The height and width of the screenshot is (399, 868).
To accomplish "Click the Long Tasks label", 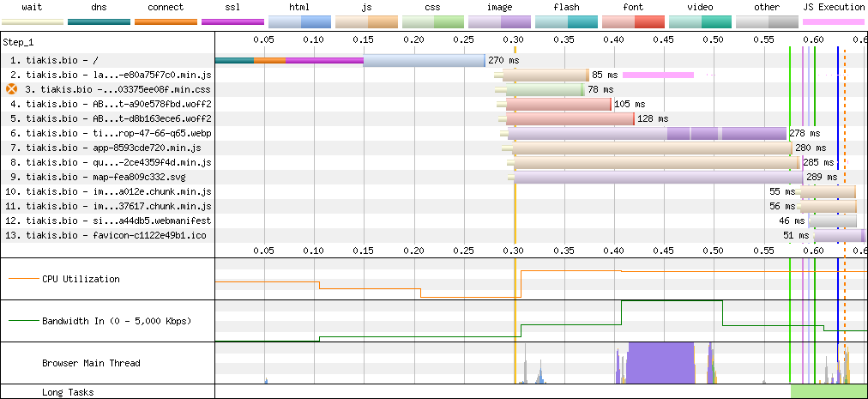I will (66, 392).
